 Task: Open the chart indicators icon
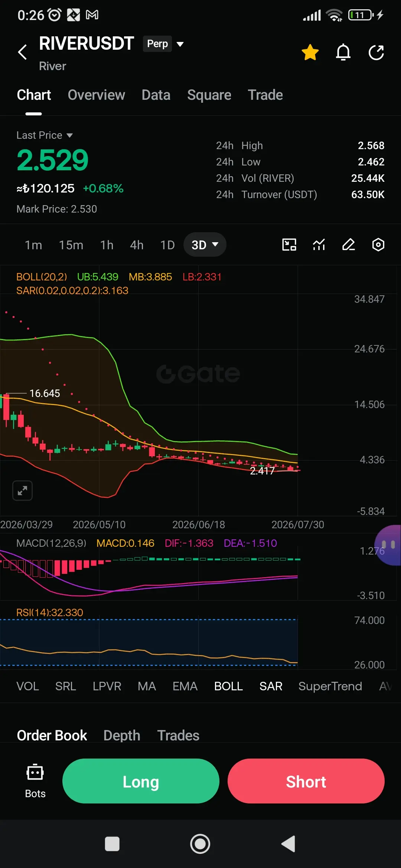(x=319, y=245)
